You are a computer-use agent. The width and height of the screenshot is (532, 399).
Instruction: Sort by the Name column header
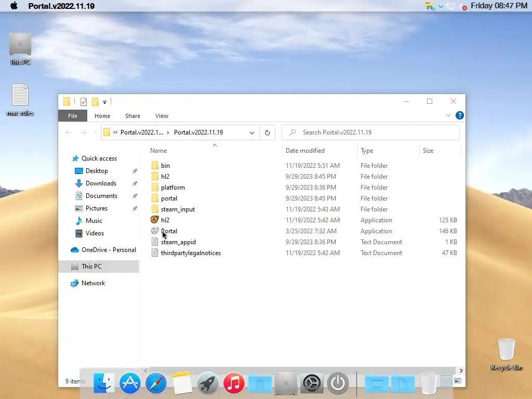158,150
